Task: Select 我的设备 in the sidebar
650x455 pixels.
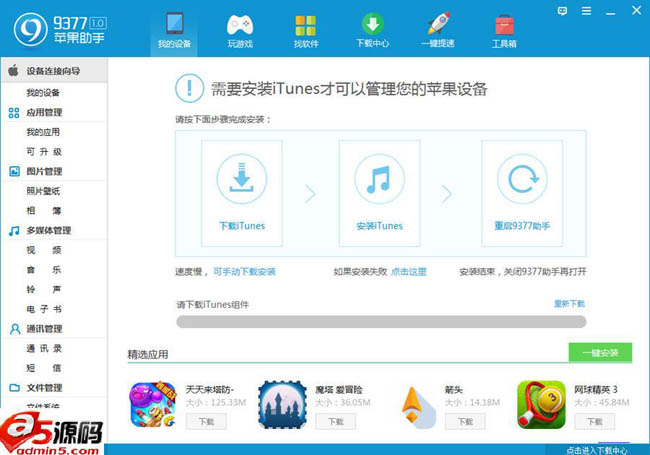Action: click(43, 92)
